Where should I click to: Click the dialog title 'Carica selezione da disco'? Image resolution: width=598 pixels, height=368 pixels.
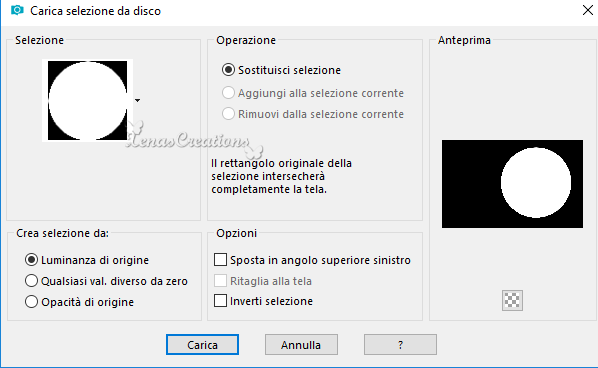(x=95, y=11)
